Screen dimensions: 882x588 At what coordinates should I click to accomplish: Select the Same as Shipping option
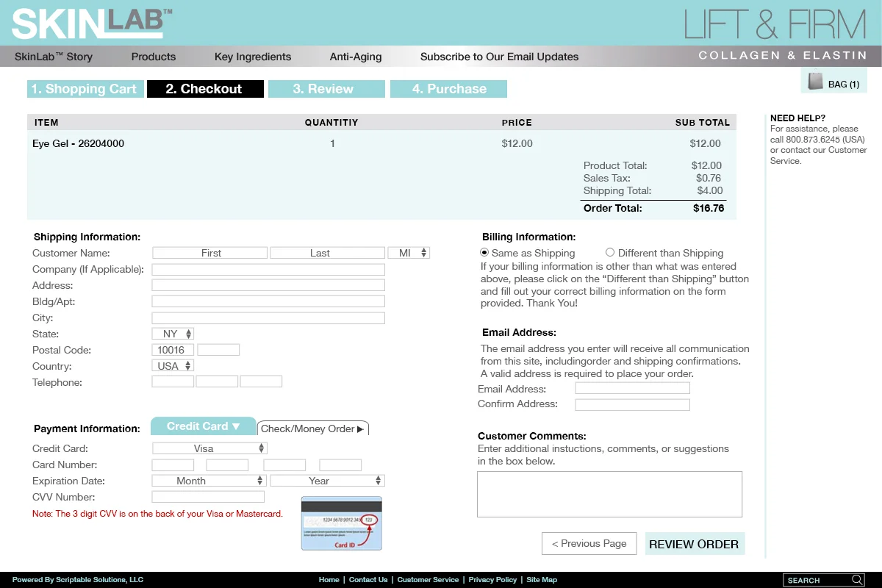484,252
